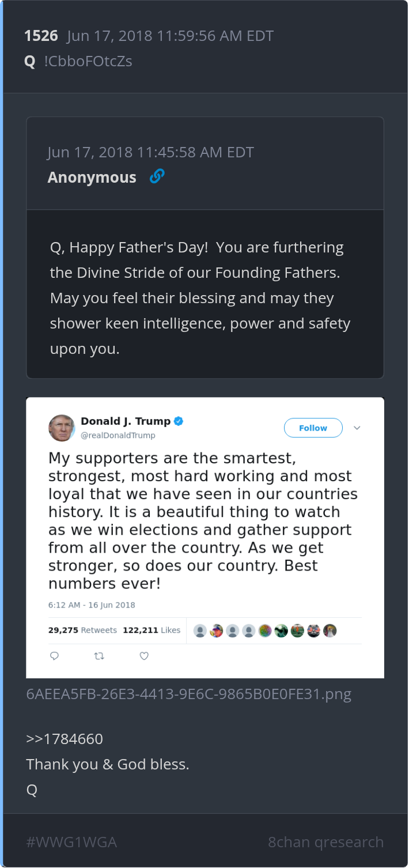Open the @realDonaldTrump handle
The image size is (409, 868).
coord(118,435)
